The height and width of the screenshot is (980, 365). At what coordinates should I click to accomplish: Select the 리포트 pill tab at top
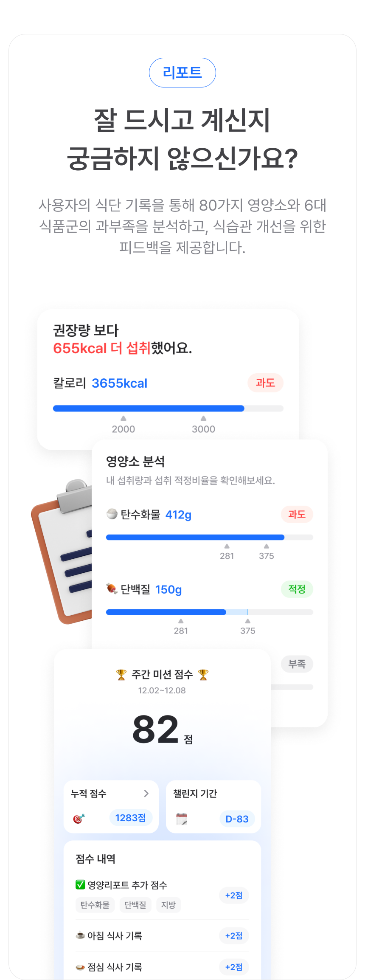click(182, 73)
